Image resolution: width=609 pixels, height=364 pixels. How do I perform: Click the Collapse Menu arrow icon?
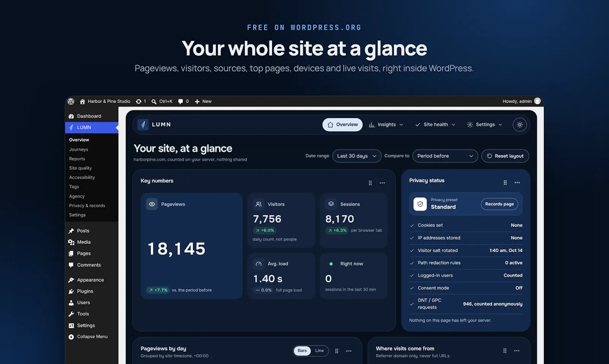(71, 337)
